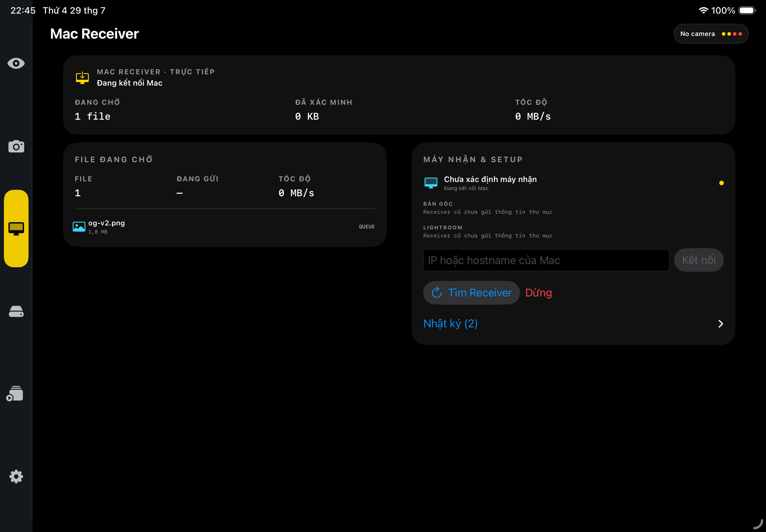Click the Đang kết nối Mac header status
The image size is (766, 532).
tap(130, 83)
